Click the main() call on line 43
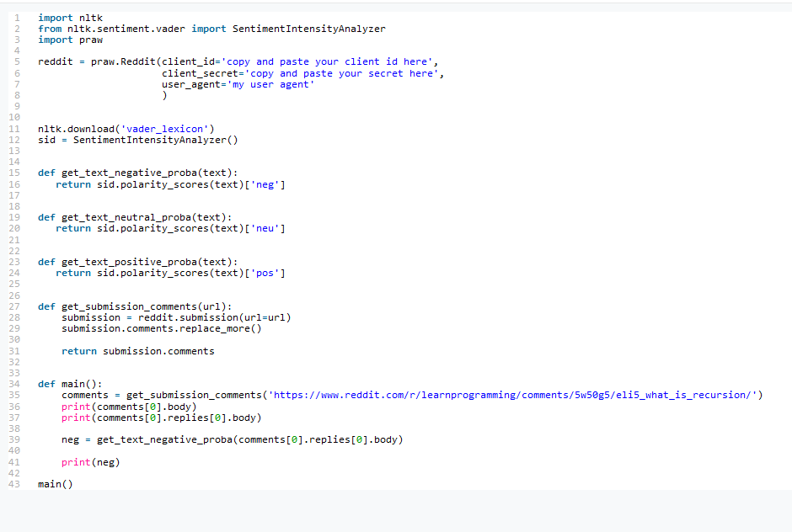This screenshot has height=532, width=792. click(x=56, y=484)
